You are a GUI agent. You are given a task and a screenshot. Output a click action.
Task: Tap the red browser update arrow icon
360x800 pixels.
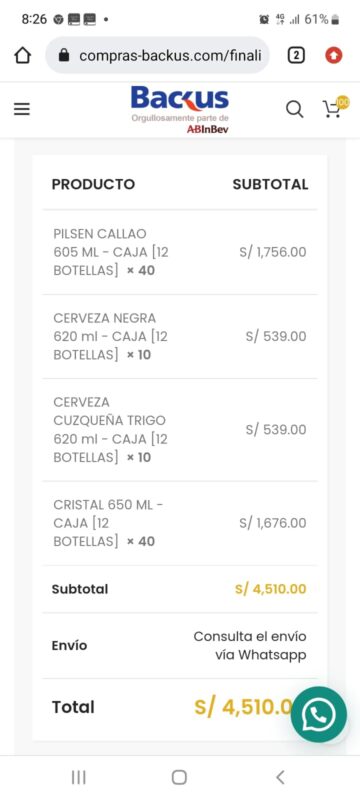tap(333, 55)
